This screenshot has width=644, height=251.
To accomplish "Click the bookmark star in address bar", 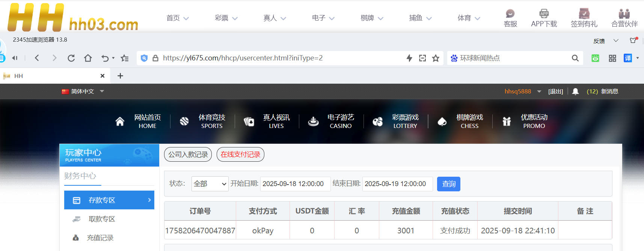I will point(436,58).
